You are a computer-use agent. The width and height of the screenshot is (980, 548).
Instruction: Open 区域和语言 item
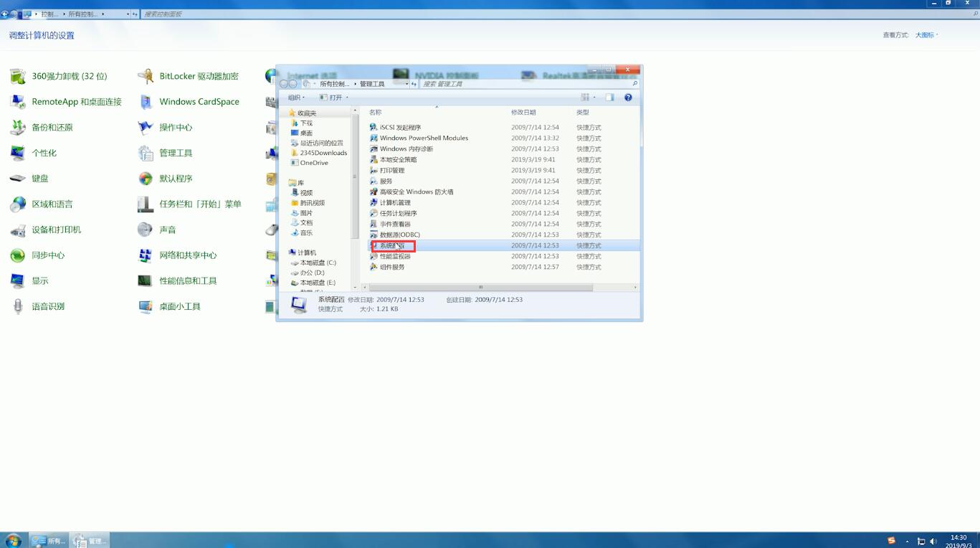[42, 204]
